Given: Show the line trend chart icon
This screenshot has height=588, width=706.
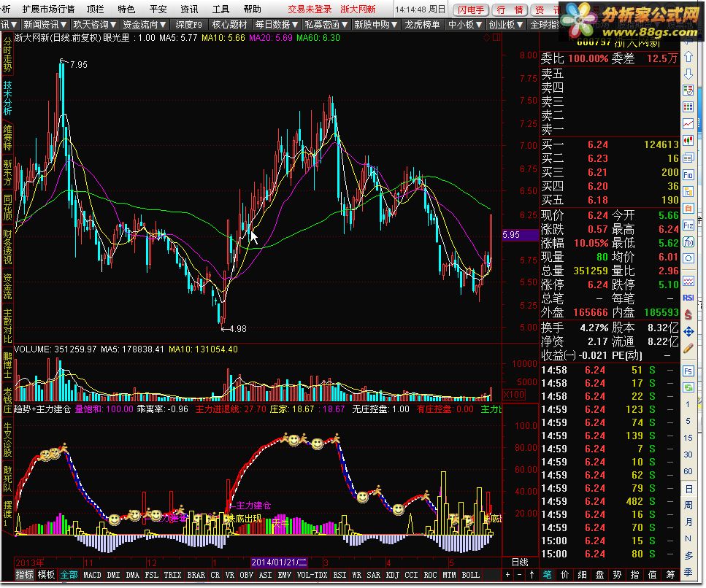Looking at the screenshot, I should pos(688,123).
